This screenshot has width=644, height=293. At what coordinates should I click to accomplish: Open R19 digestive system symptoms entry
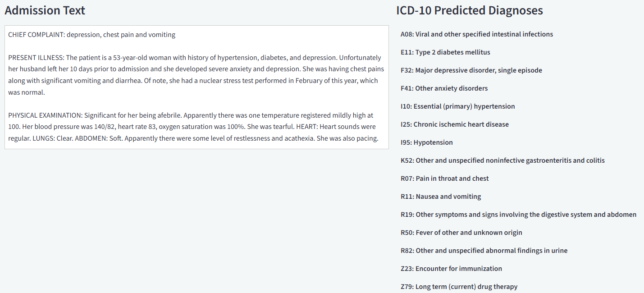click(518, 215)
